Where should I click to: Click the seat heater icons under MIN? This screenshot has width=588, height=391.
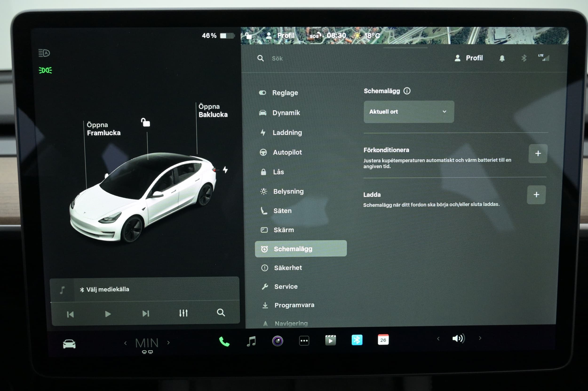147,352
